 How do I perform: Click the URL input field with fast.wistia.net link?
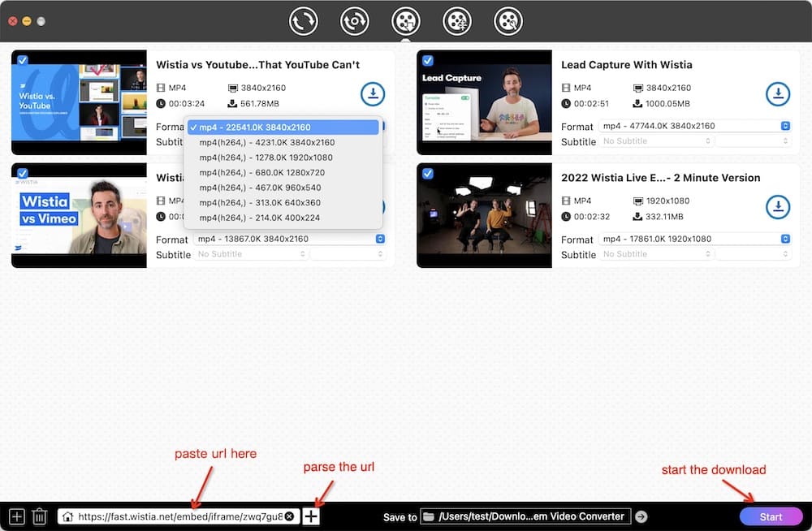pos(179,516)
